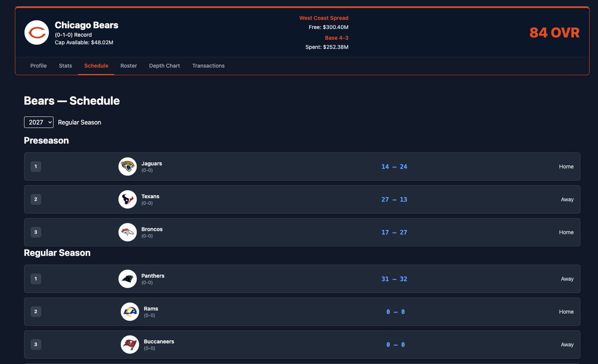Open the 27 — 13 Texans score

(394, 200)
